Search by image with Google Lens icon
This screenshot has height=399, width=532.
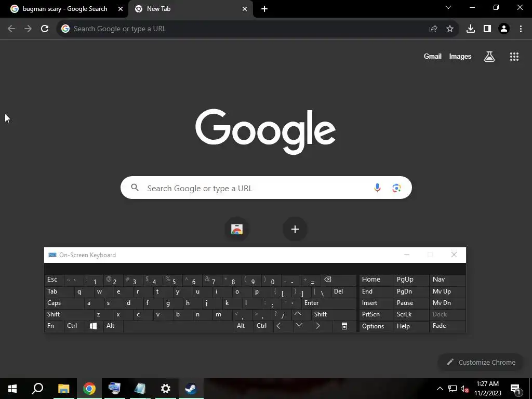(396, 188)
